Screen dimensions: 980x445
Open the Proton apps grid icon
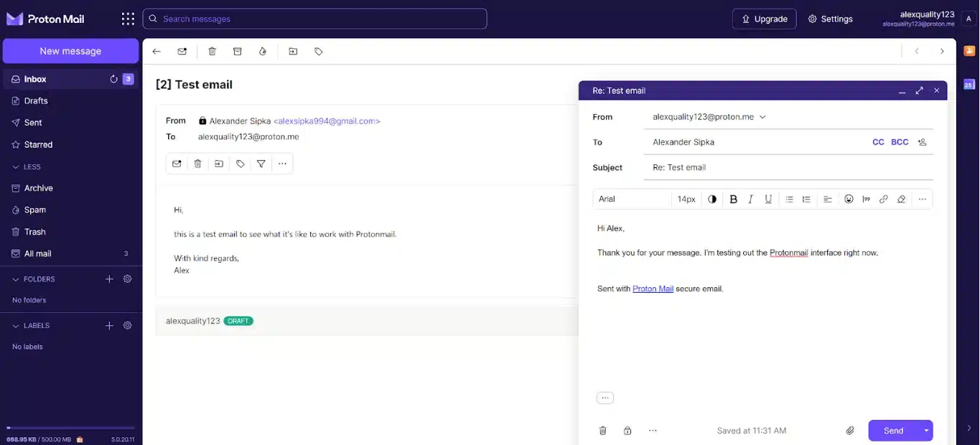128,19
